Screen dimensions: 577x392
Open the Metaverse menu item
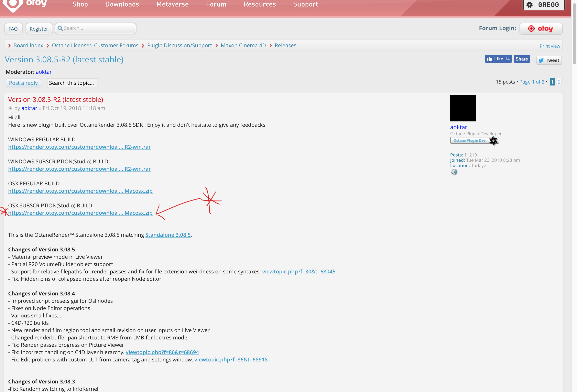172,4
